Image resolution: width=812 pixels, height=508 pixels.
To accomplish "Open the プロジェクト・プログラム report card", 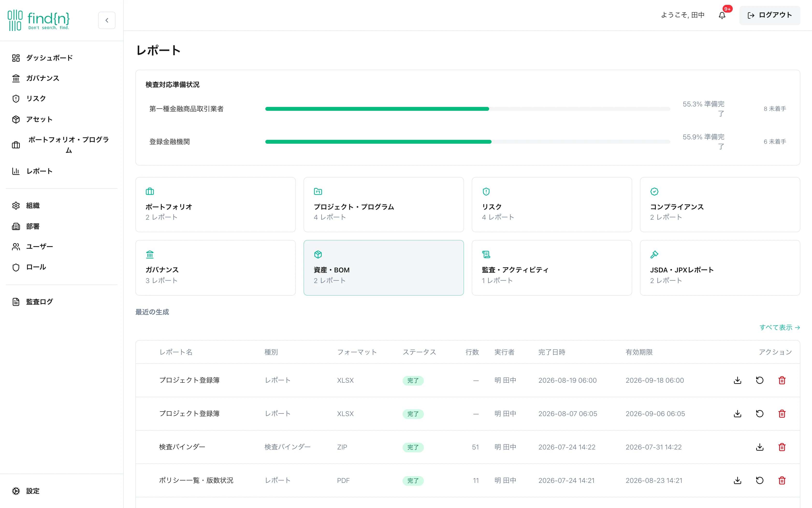I will (x=384, y=205).
